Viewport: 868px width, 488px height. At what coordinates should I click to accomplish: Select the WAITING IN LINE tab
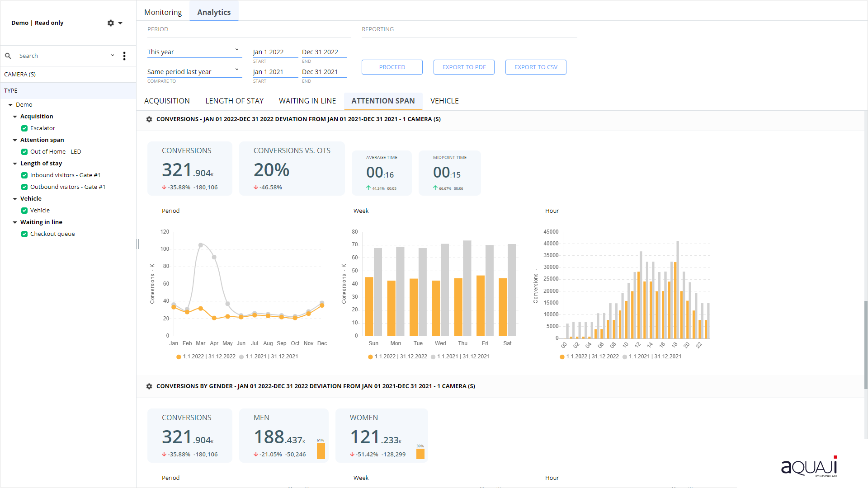coord(307,100)
